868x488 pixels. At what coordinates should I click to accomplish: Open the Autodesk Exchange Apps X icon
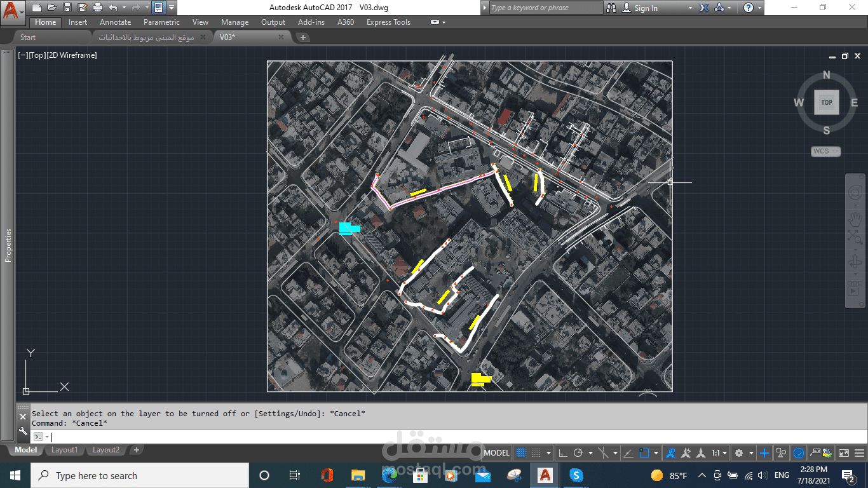click(x=704, y=8)
